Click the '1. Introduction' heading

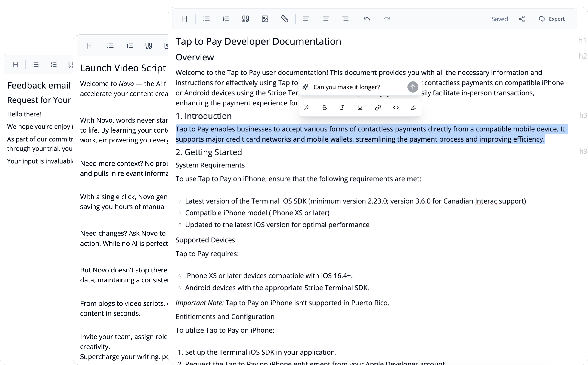[204, 116]
